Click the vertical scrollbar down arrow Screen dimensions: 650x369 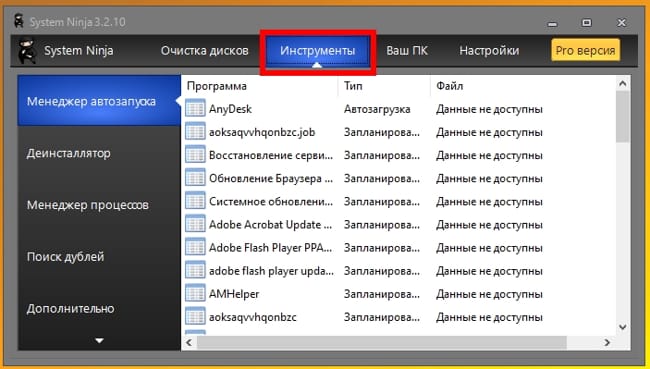coord(623,327)
